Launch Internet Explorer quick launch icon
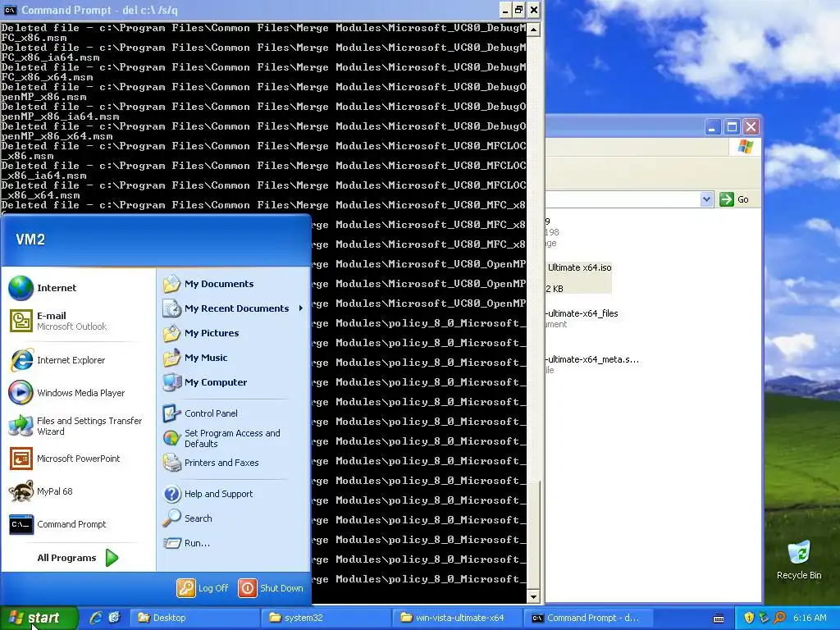Image resolution: width=840 pixels, height=630 pixels. [x=96, y=618]
